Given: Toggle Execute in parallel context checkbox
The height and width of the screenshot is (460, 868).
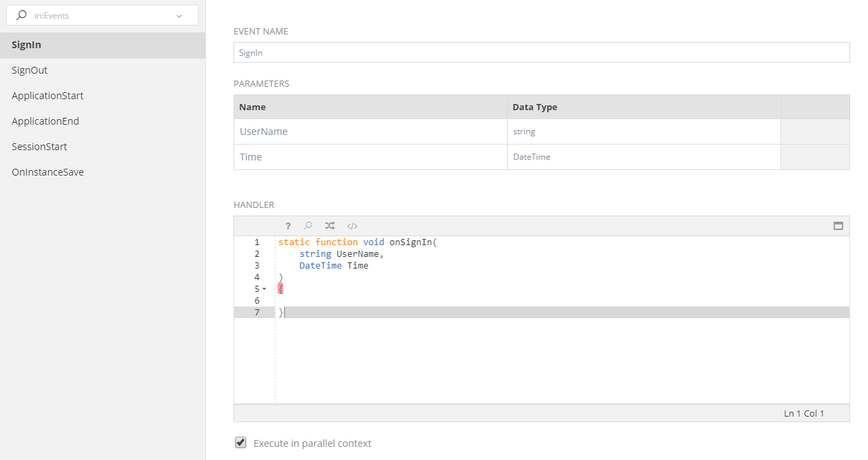Looking at the screenshot, I should coord(240,443).
